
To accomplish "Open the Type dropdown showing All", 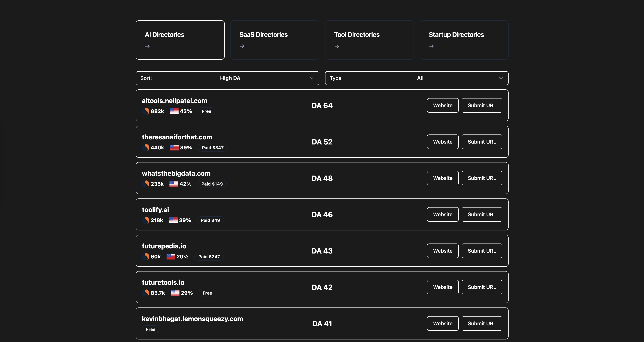I will [416, 78].
